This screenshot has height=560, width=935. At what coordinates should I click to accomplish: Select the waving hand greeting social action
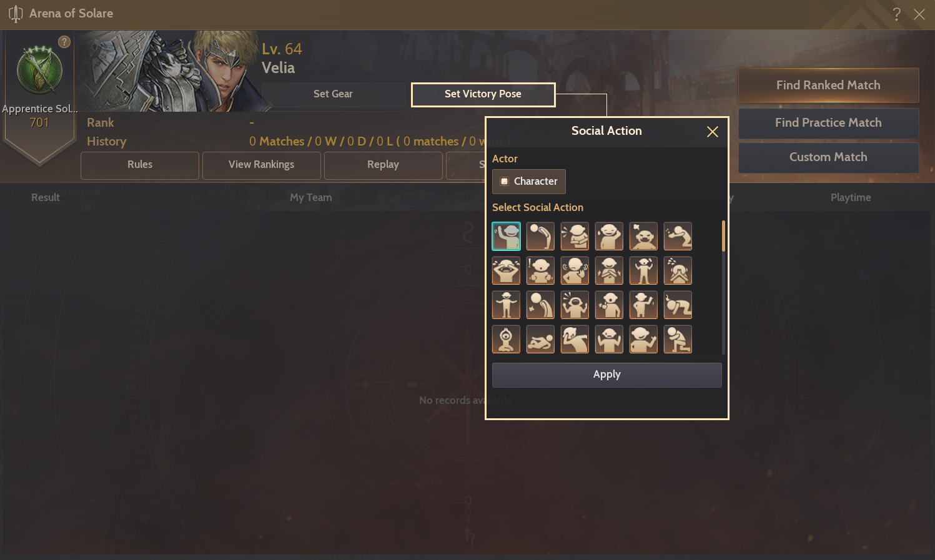click(x=506, y=237)
